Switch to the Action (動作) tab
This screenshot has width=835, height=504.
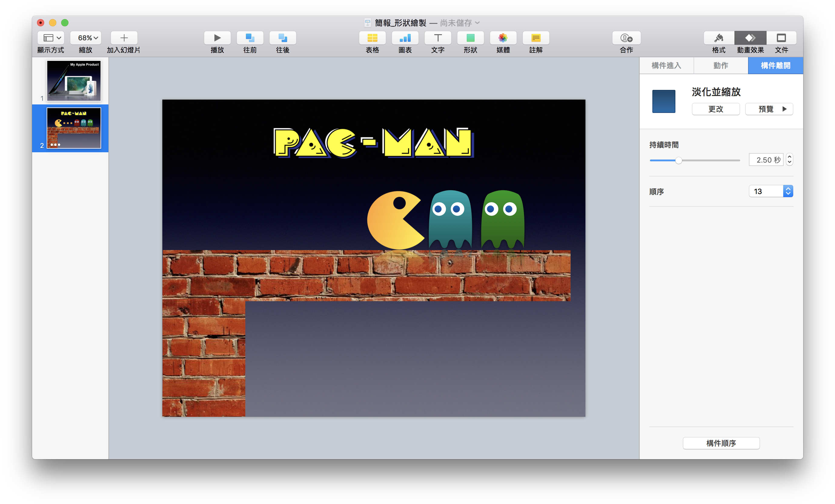(721, 66)
